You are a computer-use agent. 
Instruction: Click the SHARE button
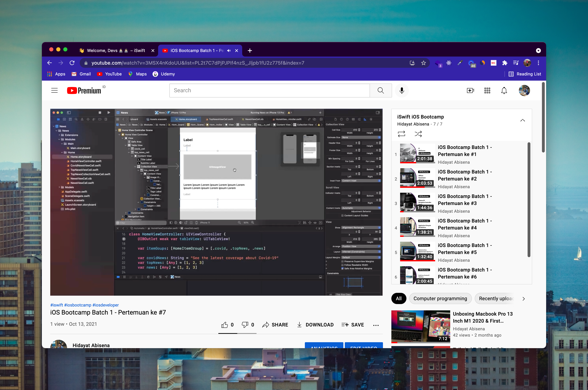pyautogui.click(x=275, y=325)
